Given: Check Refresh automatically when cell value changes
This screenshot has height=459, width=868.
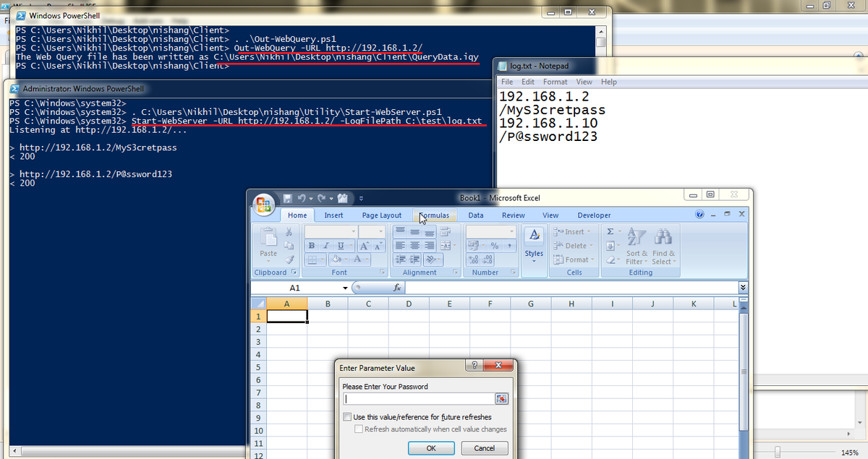Looking at the screenshot, I should click(x=358, y=429).
